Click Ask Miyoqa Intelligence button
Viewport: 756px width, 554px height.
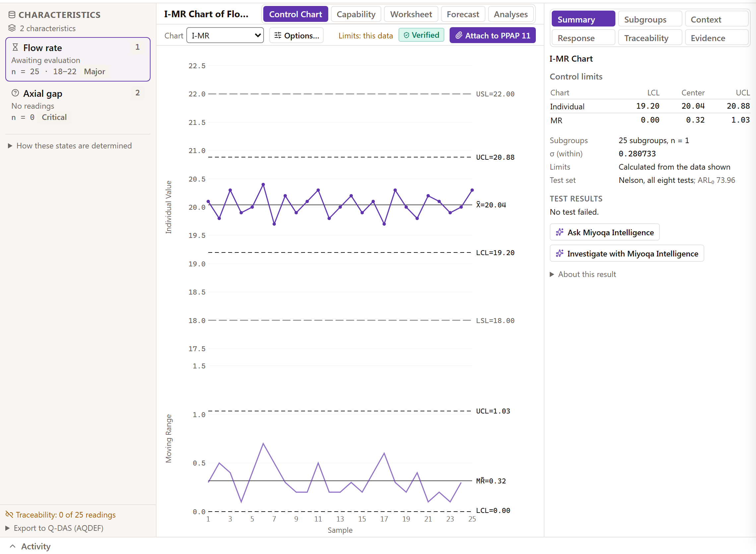(x=604, y=232)
